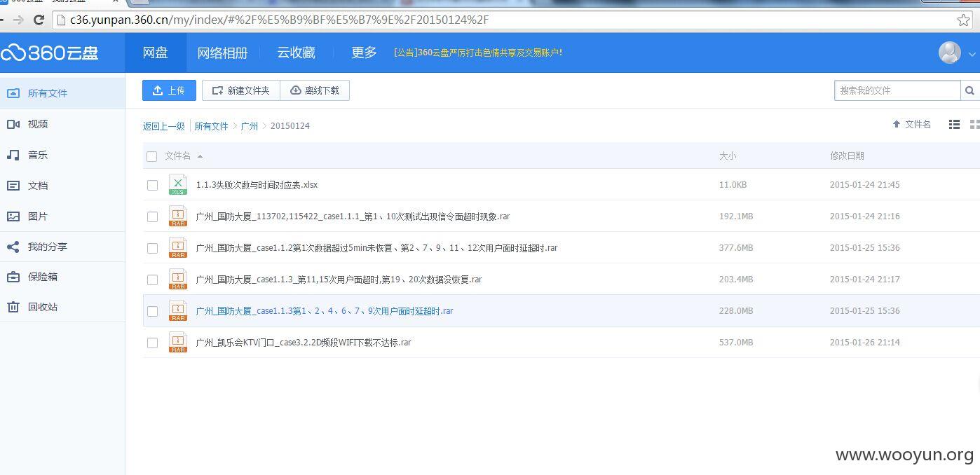This screenshot has height=475, width=980.
Task: Click the 2015-01-26 21:14 date cell
Action: 865,343
